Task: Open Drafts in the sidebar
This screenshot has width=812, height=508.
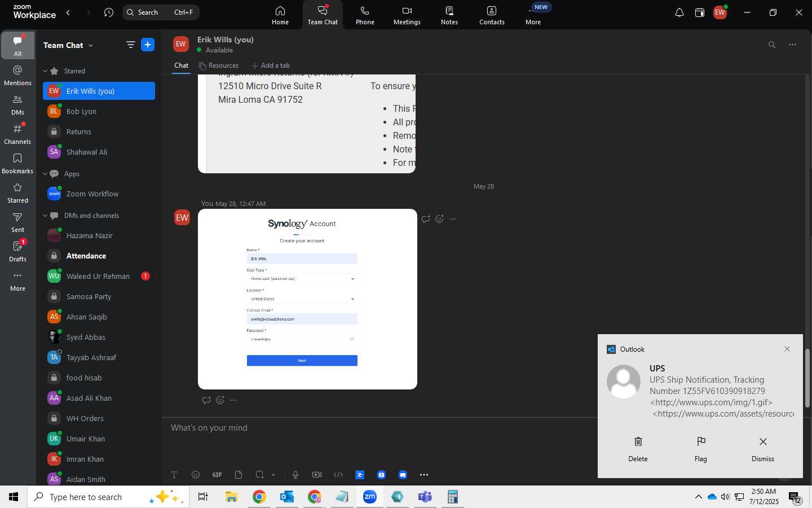Action: [x=18, y=251]
